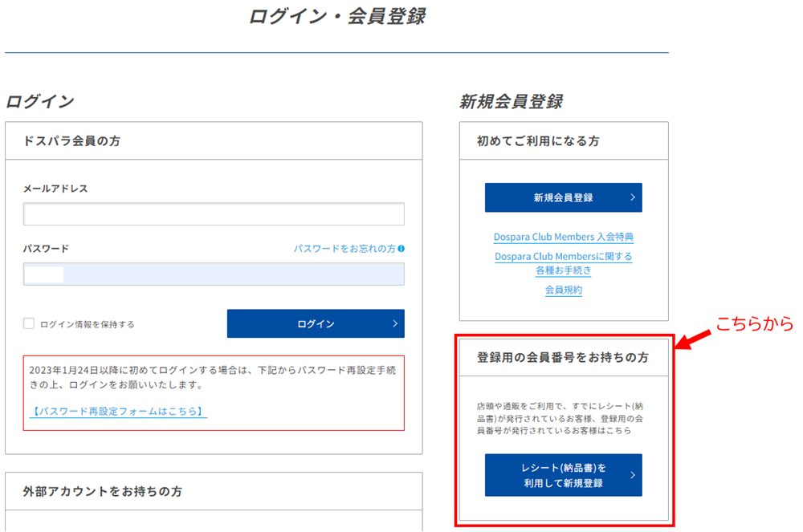Viewport: 803px width, 532px height.
Task: Click the 新規会員登録 section heading
Action: click(511, 101)
